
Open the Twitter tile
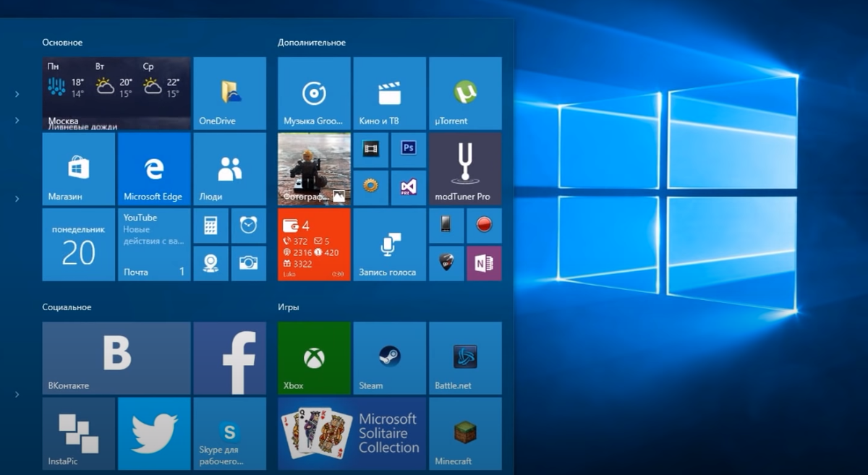(154, 433)
